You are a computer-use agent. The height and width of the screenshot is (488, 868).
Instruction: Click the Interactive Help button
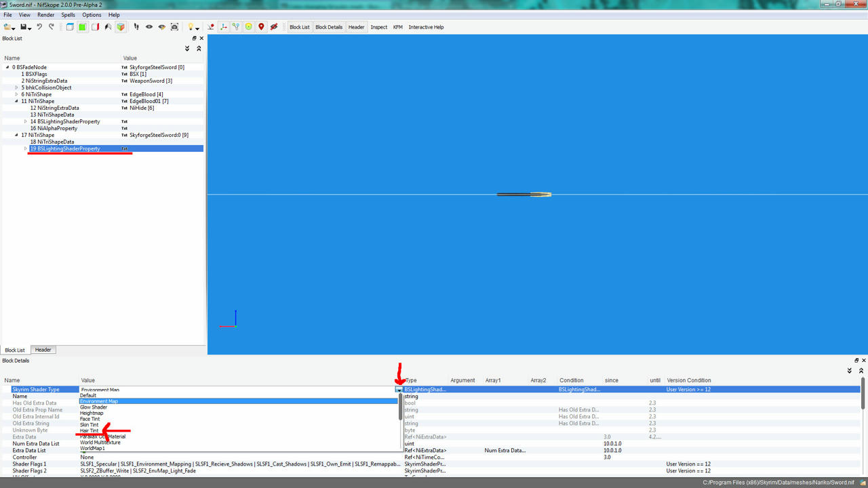pyautogui.click(x=426, y=27)
